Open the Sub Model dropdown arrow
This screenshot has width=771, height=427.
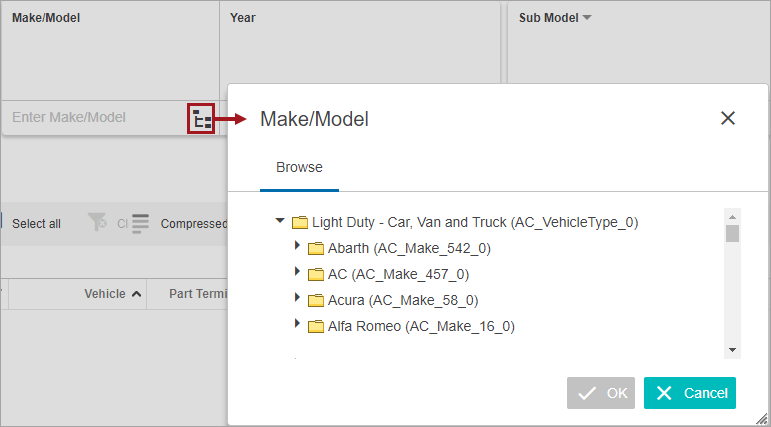(587, 18)
